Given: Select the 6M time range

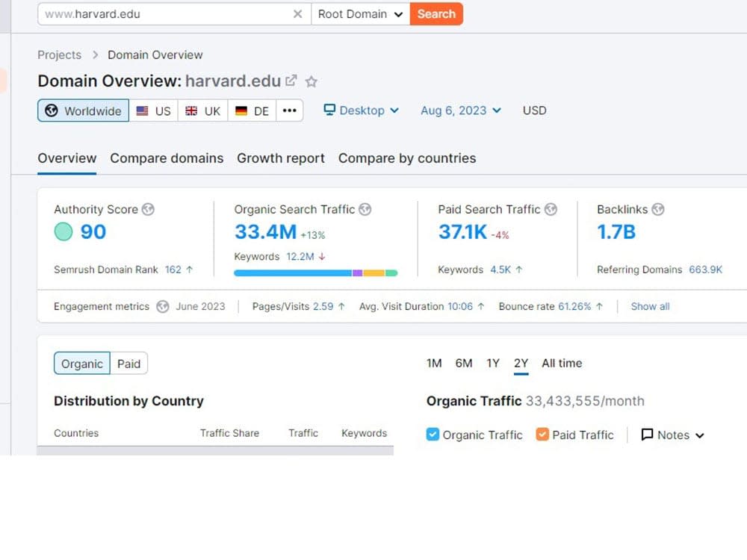Looking at the screenshot, I should pos(464,364).
